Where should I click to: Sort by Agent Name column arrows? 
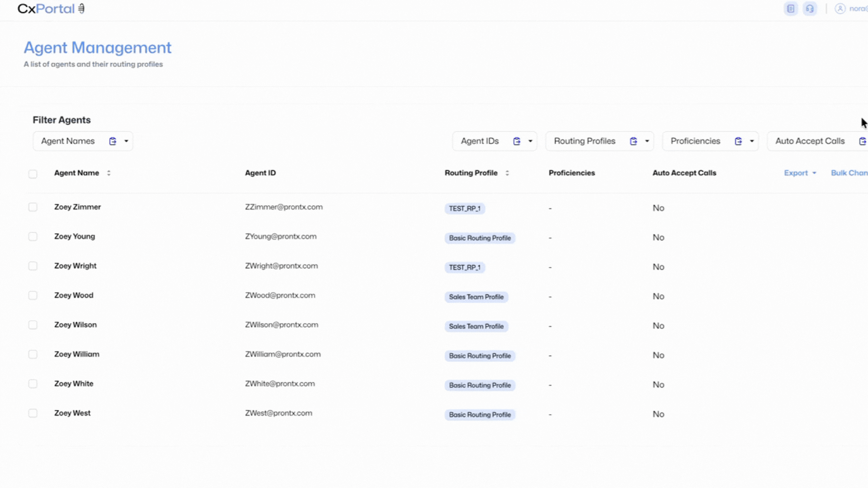[x=108, y=173]
